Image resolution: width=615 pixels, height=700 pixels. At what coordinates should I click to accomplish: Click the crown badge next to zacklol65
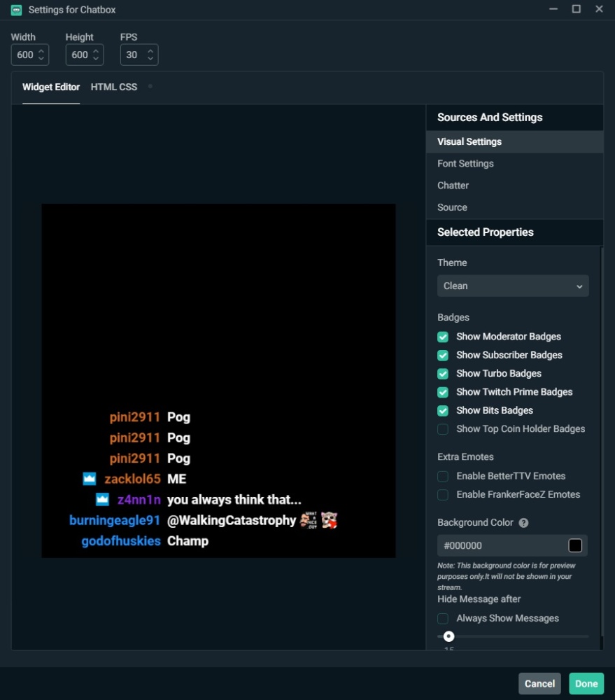tap(90, 479)
